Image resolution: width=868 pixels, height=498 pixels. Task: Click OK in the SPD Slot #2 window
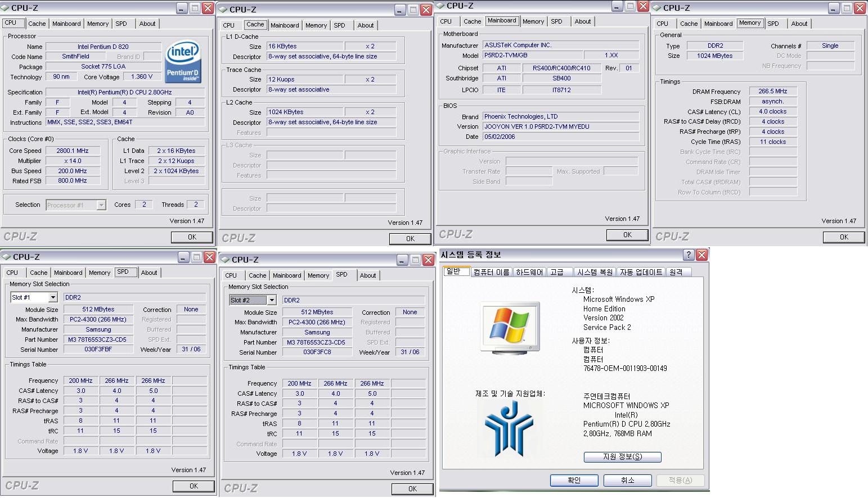click(x=412, y=489)
